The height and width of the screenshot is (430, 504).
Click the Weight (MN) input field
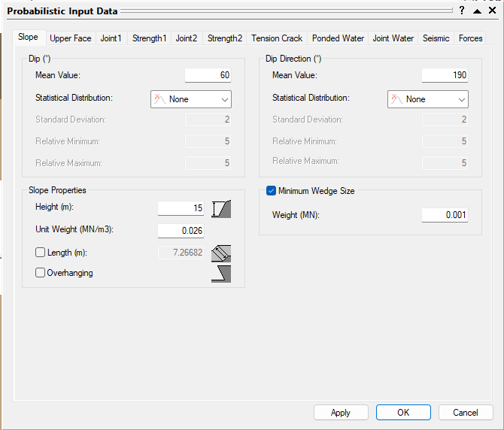coord(445,215)
